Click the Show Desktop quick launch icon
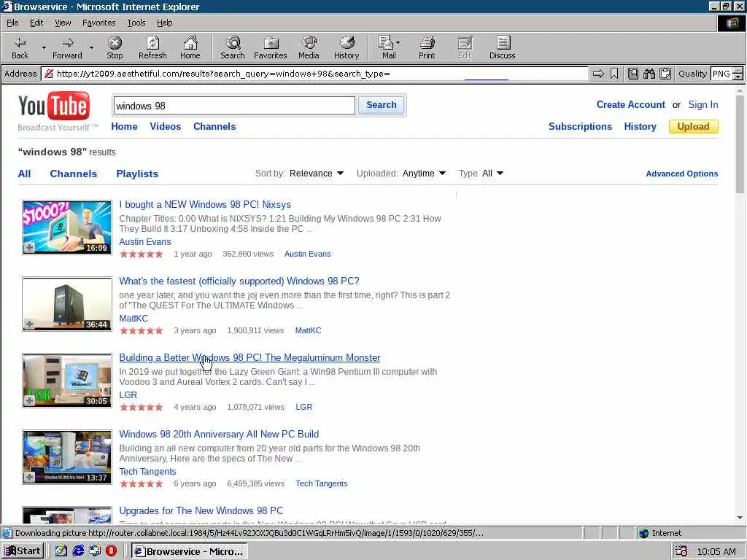The height and width of the screenshot is (560, 747). (x=61, y=551)
